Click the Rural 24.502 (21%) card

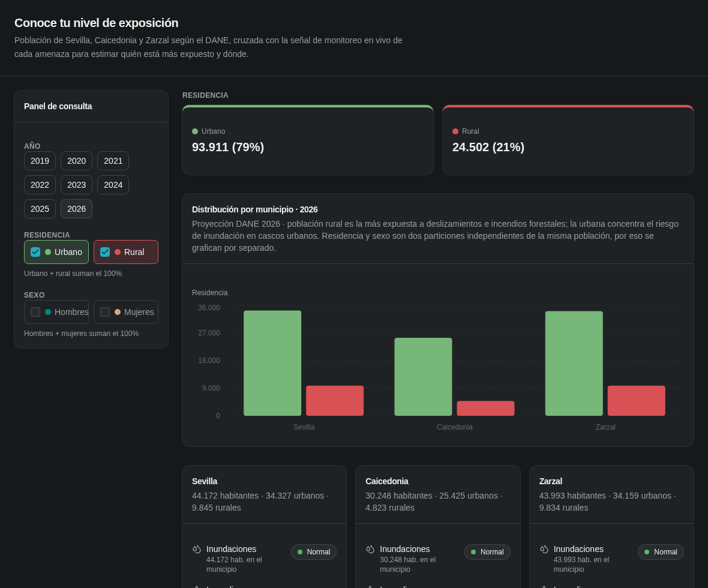568,140
